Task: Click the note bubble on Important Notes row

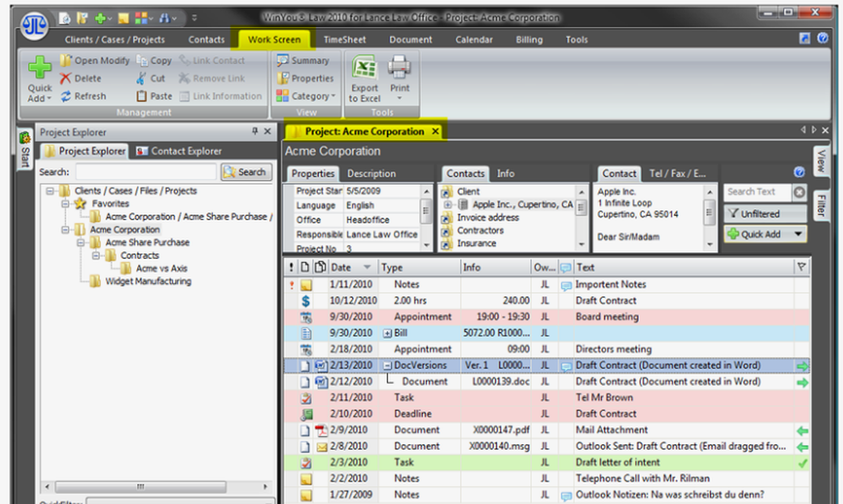Action: point(566,286)
